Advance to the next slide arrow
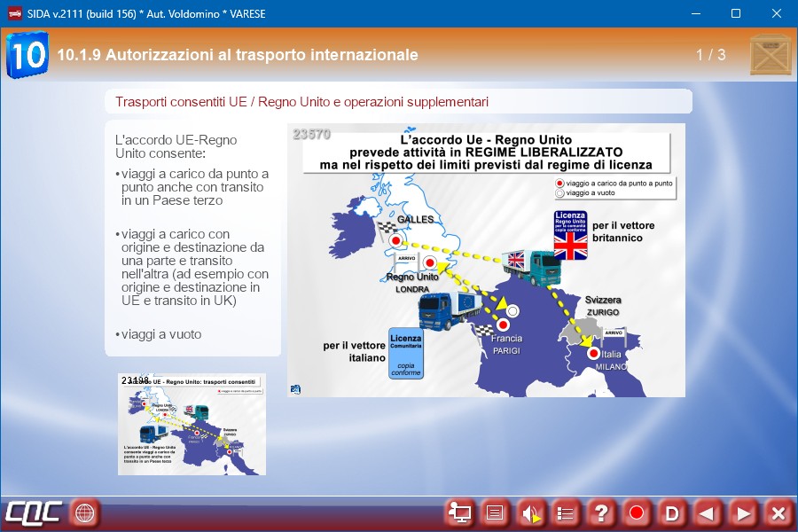 743,512
